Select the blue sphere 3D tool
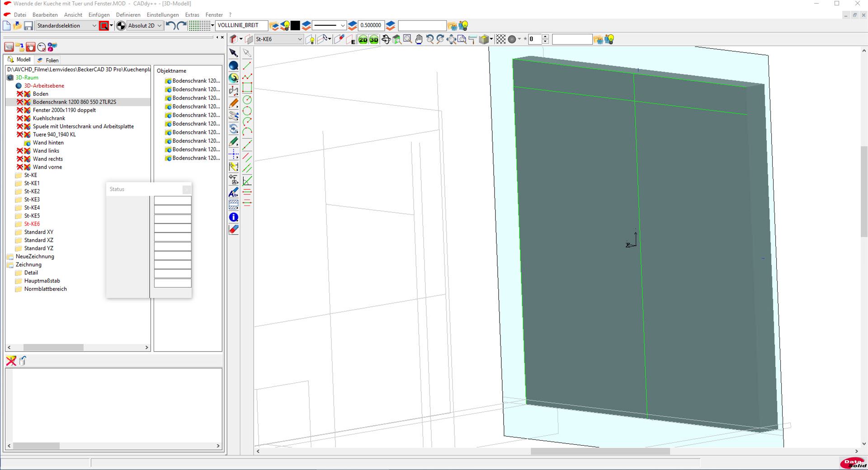The height and width of the screenshot is (470, 868). click(234, 66)
